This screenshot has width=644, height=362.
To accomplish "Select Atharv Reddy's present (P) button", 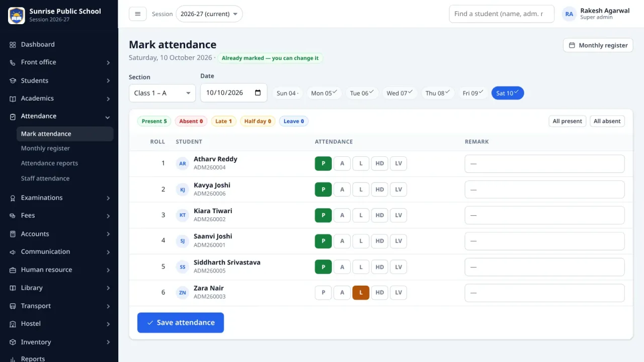I will point(324,163).
